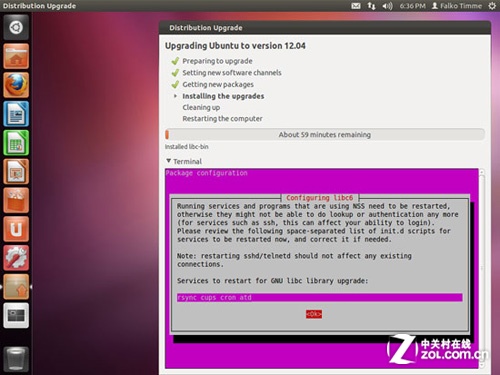Click the red Ok button in dialog
Viewport: 500px width, 375px height.
pos(314,314)
